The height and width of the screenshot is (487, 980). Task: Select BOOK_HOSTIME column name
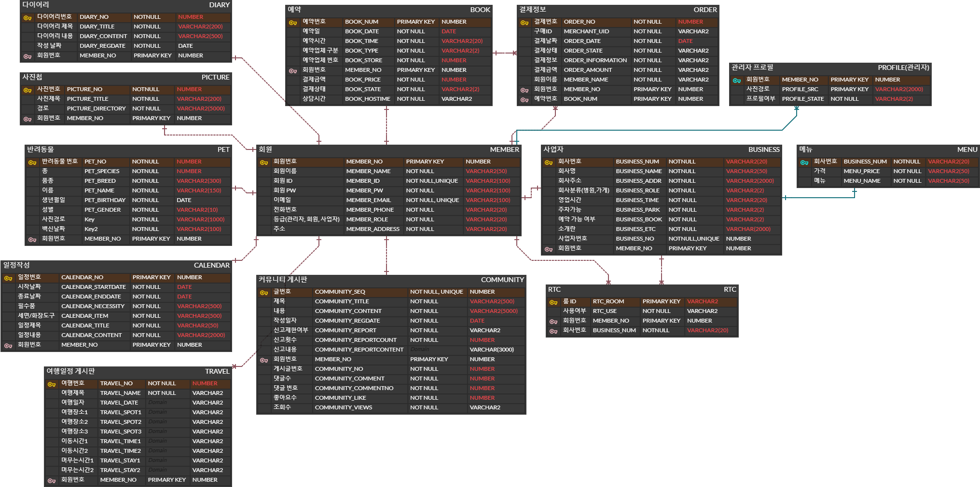tap(368, 99)
